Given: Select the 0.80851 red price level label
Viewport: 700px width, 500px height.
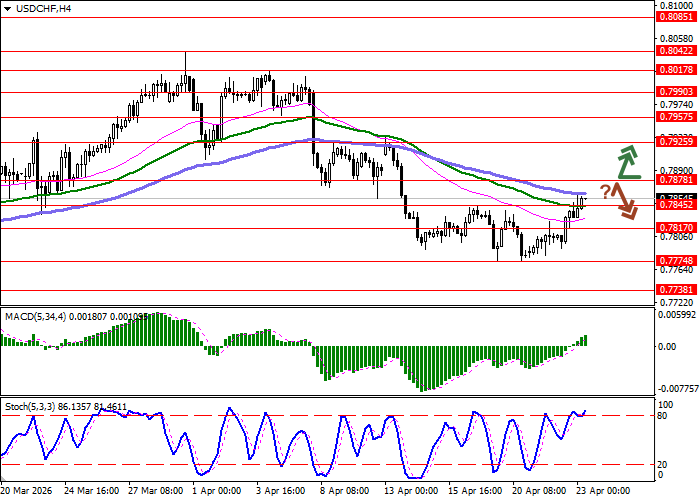Looking at the screenshot, I should click(676, 17).
